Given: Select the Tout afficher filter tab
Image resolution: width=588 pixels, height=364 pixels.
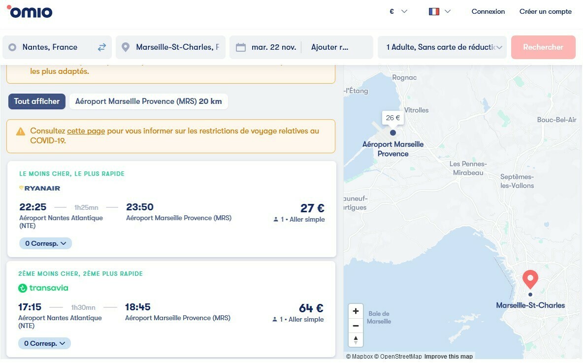Looking at the screenshot, I should pos(37,101).
